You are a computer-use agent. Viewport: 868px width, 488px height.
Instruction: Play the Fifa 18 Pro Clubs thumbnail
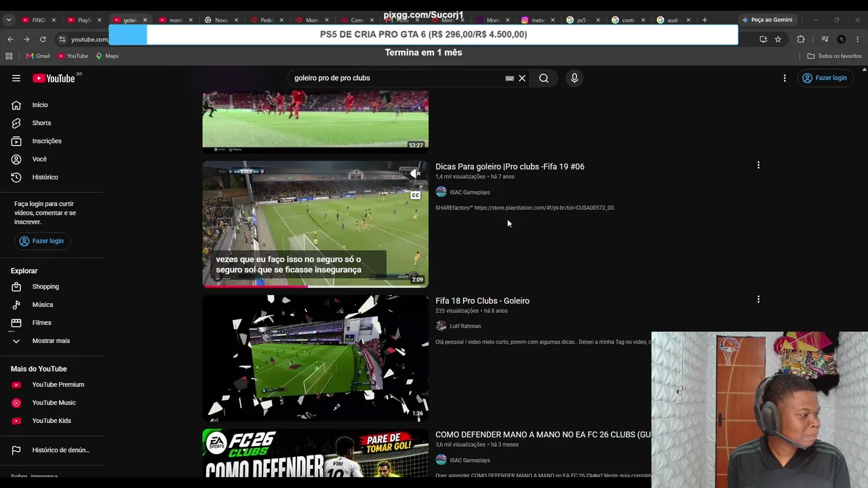pyautogui.click(x=315, y=358)
